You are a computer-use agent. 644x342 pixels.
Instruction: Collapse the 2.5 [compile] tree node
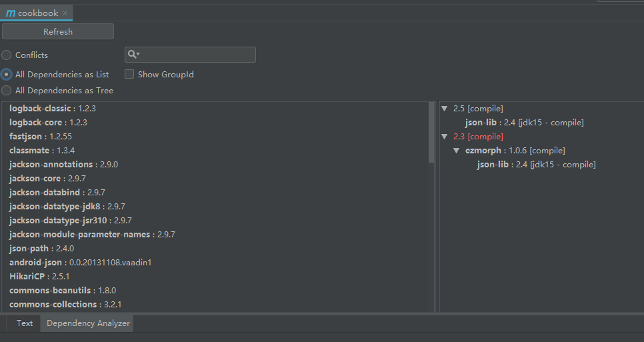(445, 109)
